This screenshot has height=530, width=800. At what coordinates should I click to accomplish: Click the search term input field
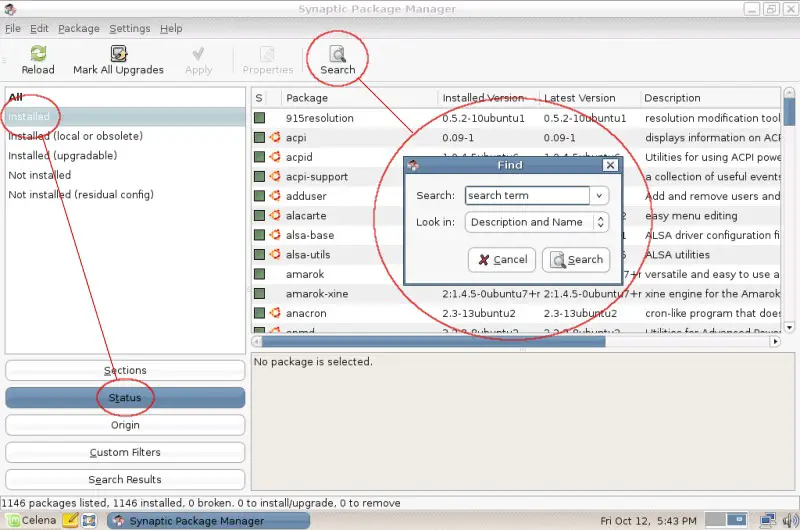(527, 195)
